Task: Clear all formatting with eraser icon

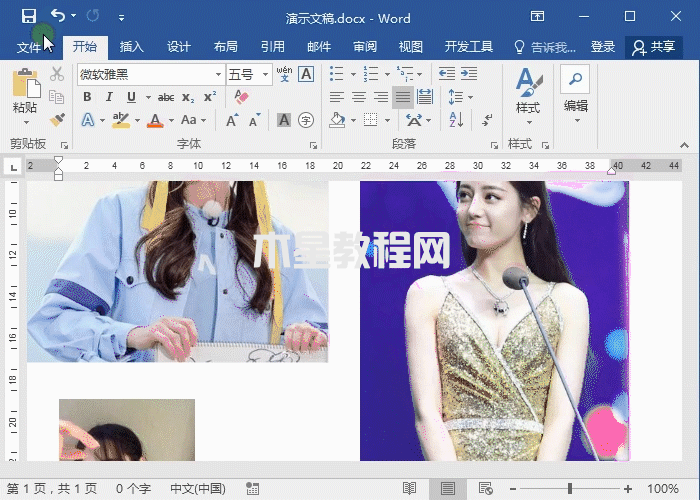Action: coord(242,96)
